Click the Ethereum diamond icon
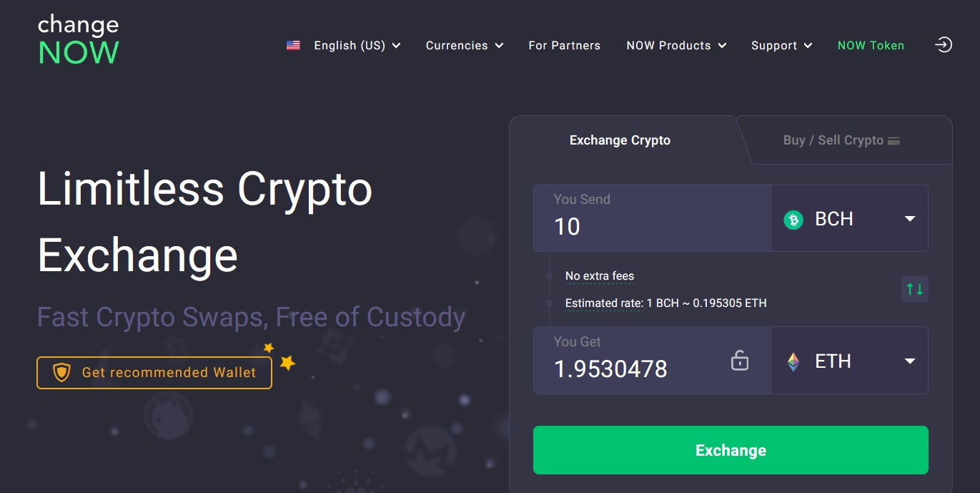This screenshot has height=493, width=980. coord(793,361)
